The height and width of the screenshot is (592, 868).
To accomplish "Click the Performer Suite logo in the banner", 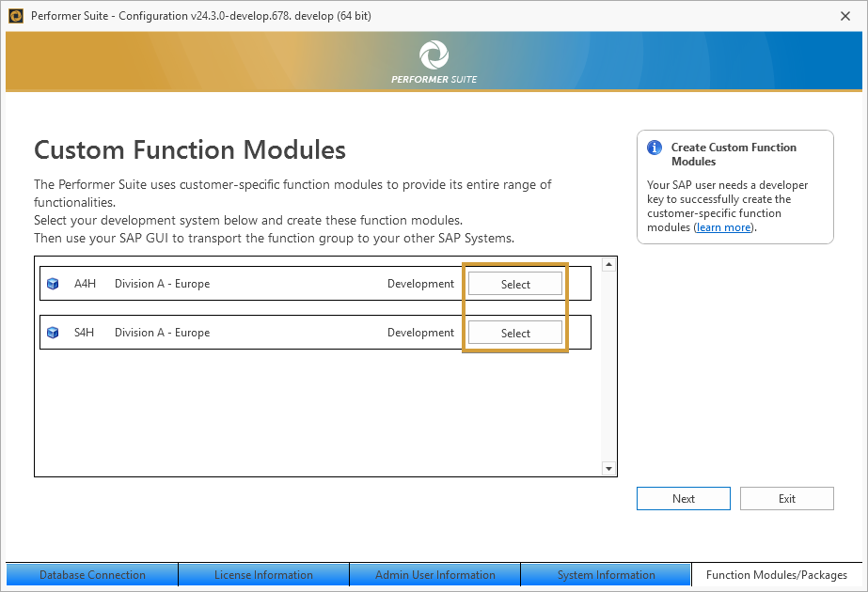I will click(434, 55).
